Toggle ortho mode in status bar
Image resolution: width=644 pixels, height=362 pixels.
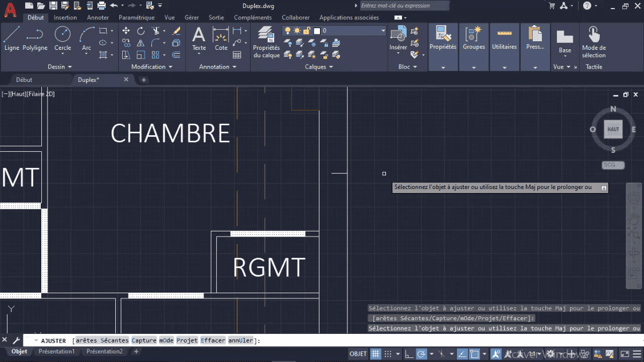point(408,354)
